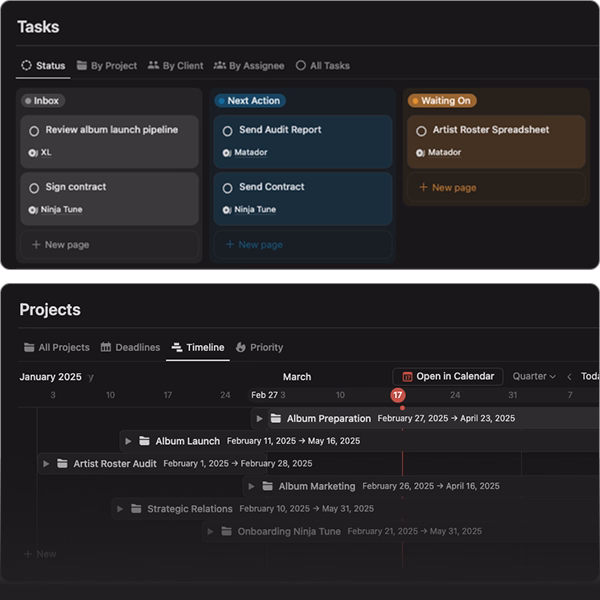Click vinyl icon on Sign contract card
The image size is (600, 600).
click(x=33, y=210)
